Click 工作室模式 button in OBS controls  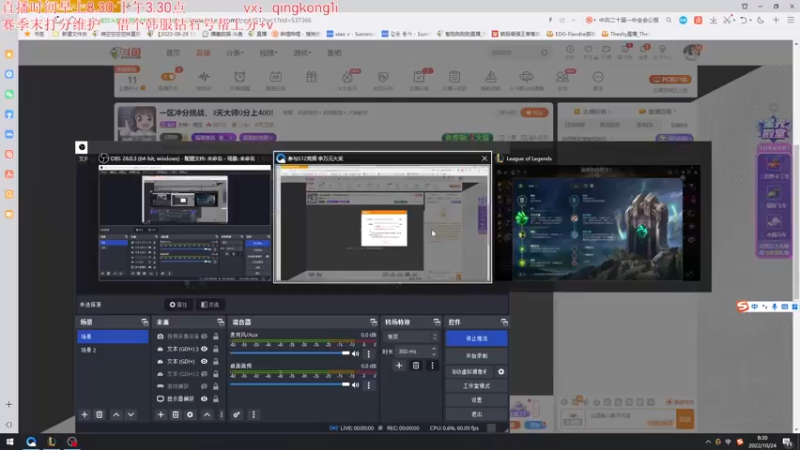(477, 386)
